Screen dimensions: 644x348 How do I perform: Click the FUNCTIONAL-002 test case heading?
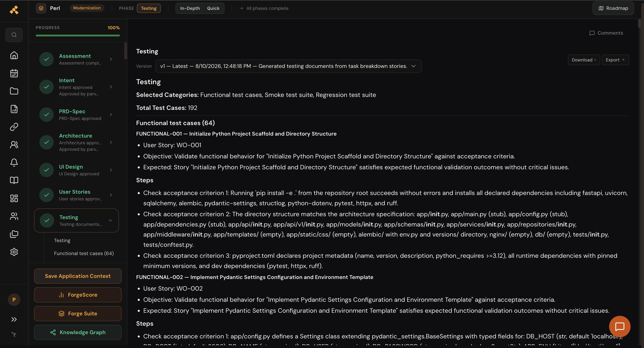pos(254,277)
